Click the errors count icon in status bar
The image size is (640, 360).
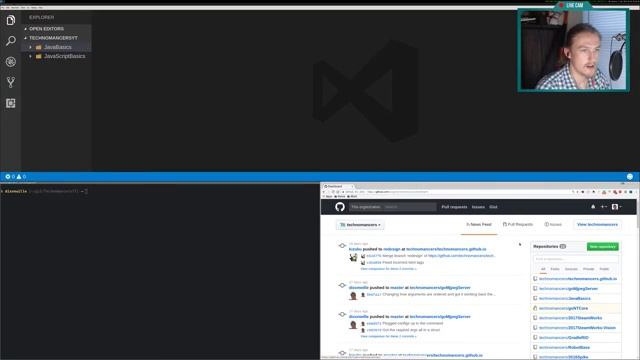[x=8, y=177]
